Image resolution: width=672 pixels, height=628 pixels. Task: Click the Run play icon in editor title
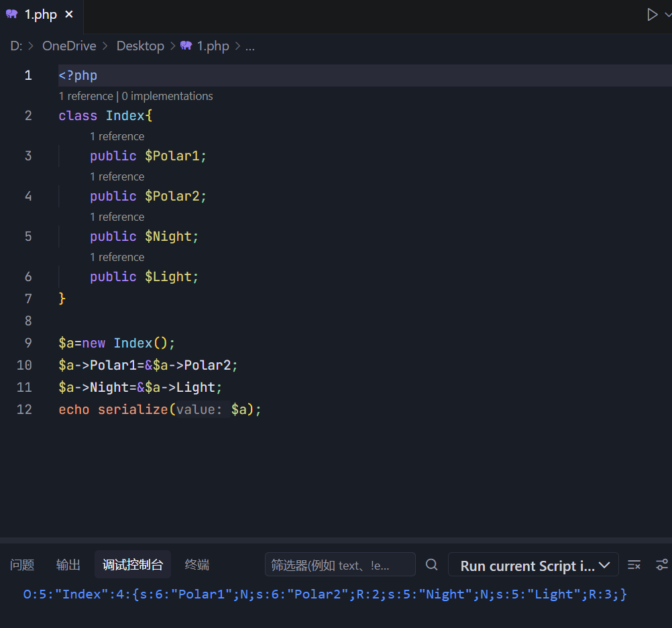652,15
